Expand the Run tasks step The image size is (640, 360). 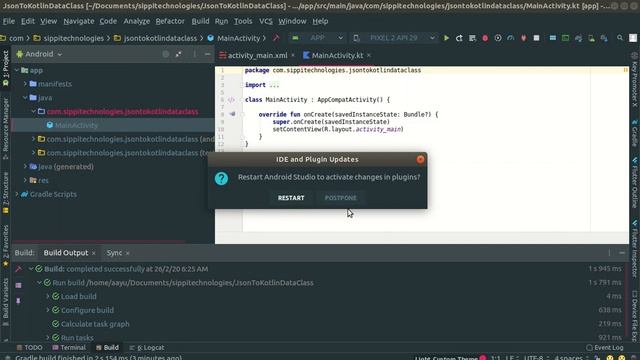(x=48, y=338)
